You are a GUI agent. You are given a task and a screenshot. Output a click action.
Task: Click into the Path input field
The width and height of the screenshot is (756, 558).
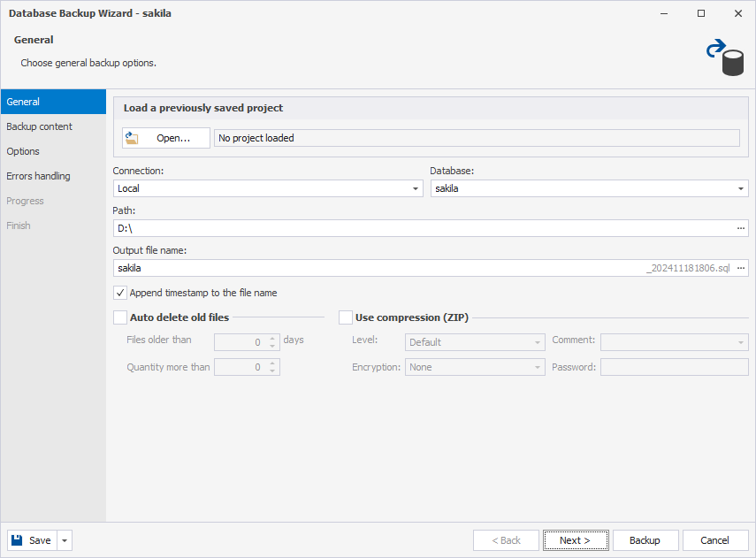424,228
